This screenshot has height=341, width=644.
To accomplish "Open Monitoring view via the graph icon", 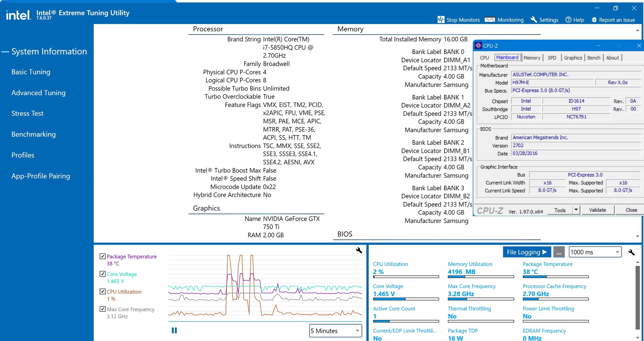I will 490,20.
